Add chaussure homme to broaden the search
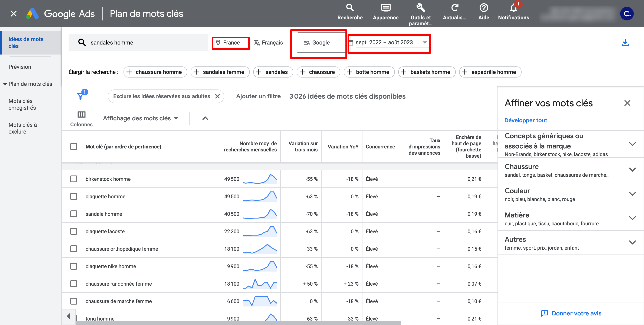This screenshot has width=644, height=325. click(x=155, y=72)
